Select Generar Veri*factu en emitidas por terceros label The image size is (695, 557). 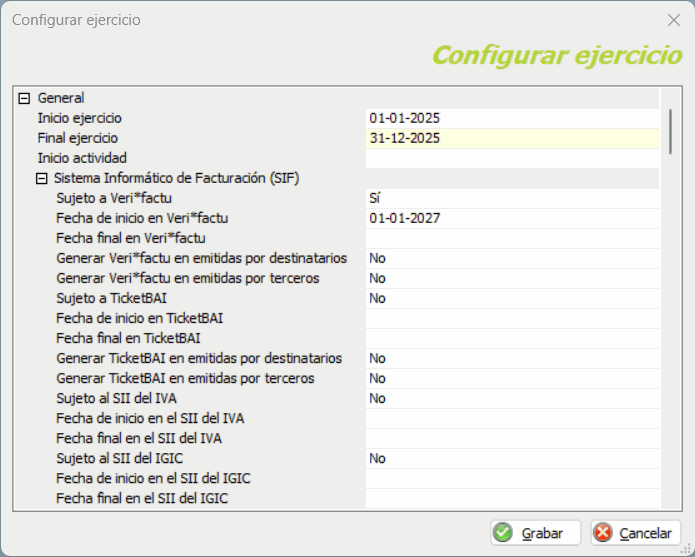[188, 278]
